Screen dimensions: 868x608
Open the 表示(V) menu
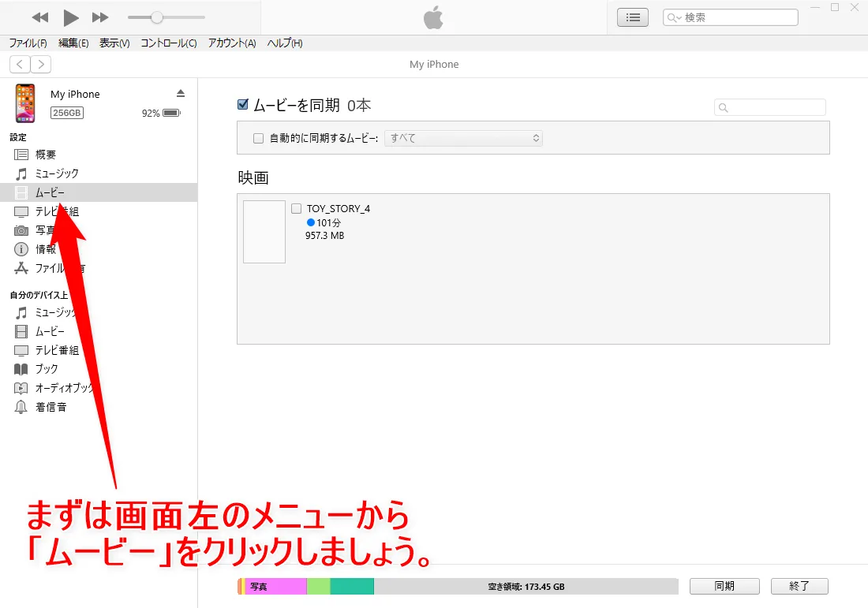pyautogui.click(x=114, y=43)
